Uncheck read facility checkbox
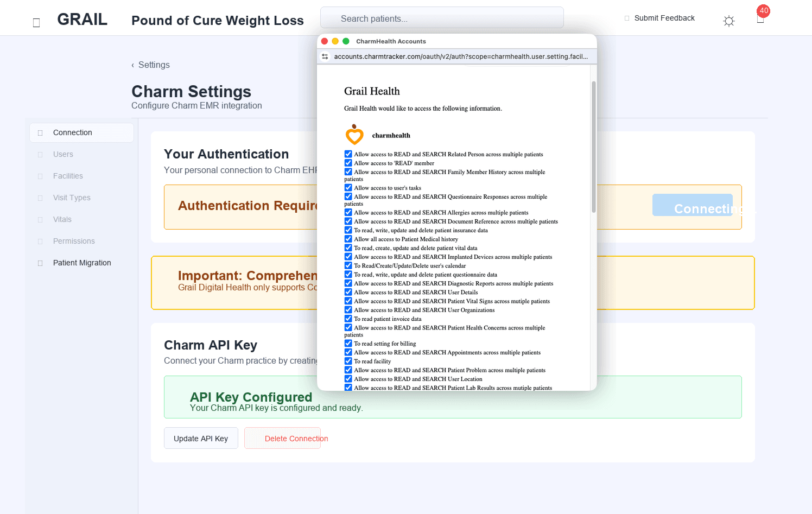The width and height of the screenshot is (812, 514). click(348, 361)
